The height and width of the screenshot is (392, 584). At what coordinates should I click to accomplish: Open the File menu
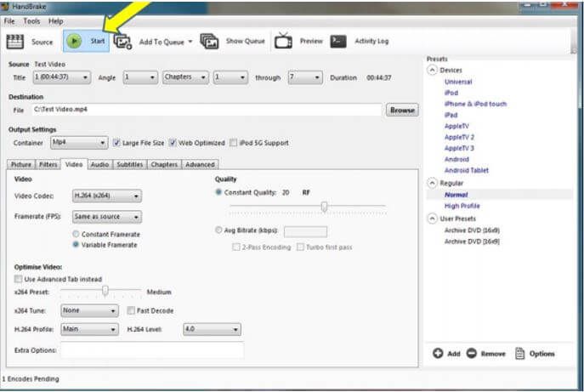(x=9, y=21)
